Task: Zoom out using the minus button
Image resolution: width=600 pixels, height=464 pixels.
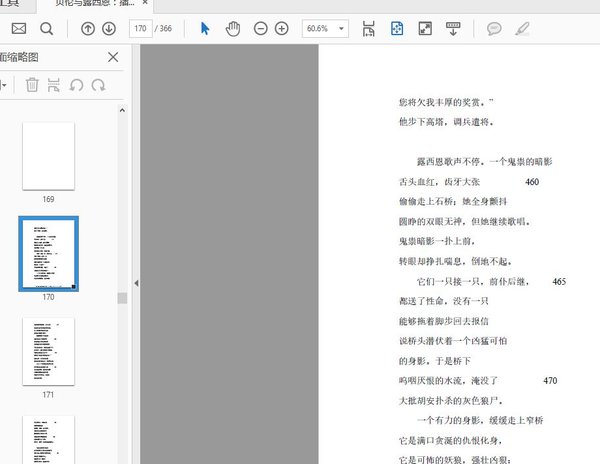Action: tap(261, 28)
